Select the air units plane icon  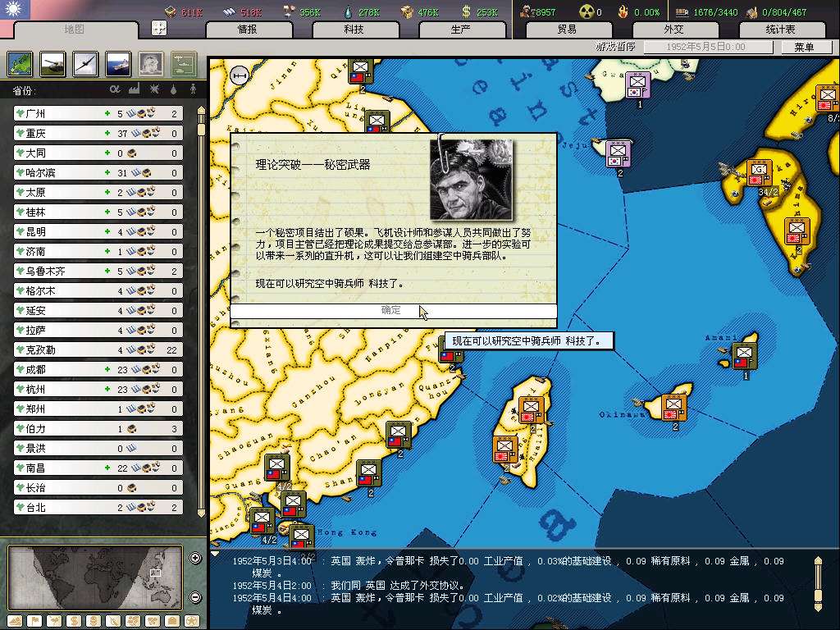(x=84, y=63)
